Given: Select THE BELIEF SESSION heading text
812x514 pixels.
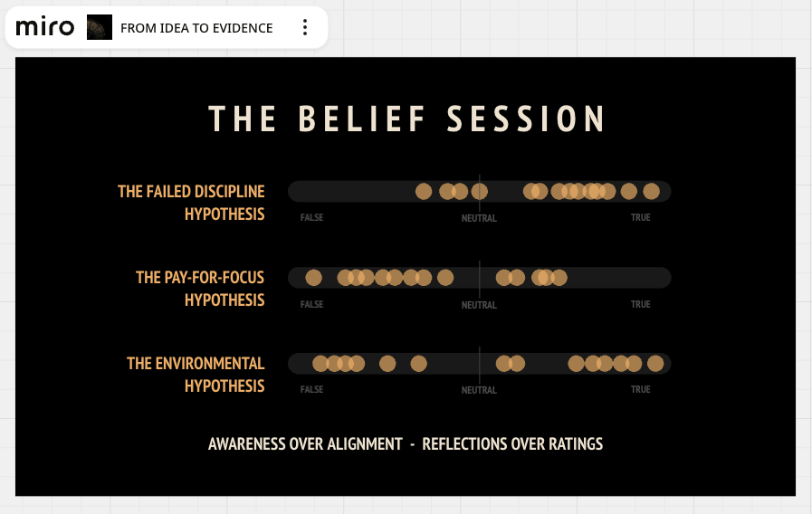Looking at the screenshot, I should pos(406,119).
